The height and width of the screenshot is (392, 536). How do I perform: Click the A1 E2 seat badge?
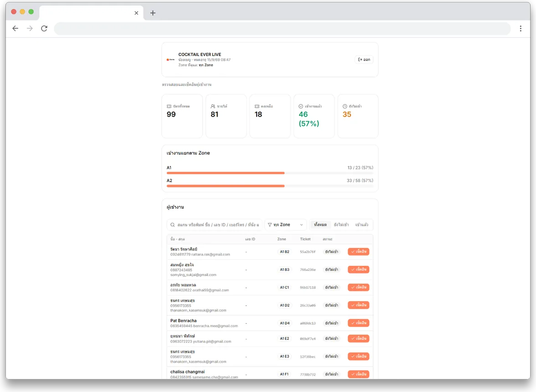[x=284, y=339]
